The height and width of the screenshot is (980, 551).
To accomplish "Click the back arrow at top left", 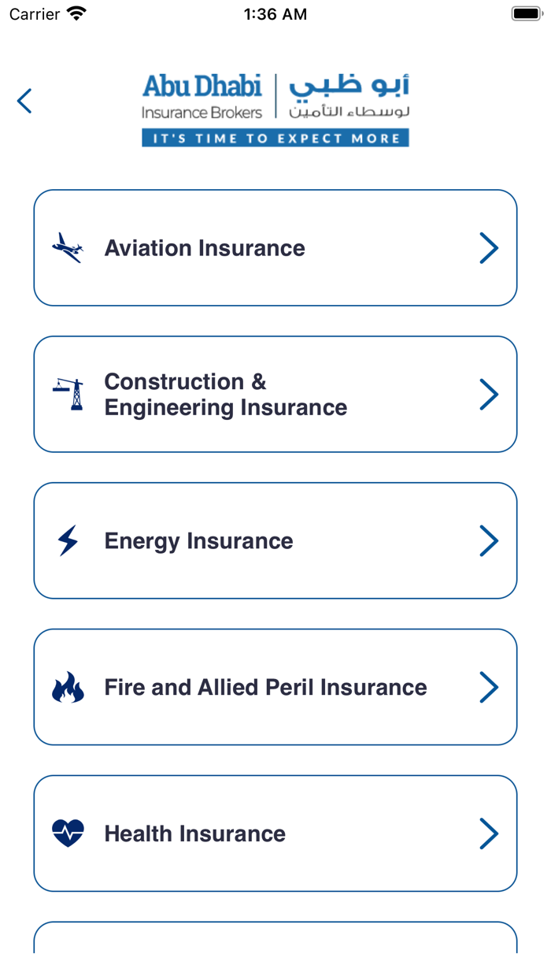I will 24,101.
